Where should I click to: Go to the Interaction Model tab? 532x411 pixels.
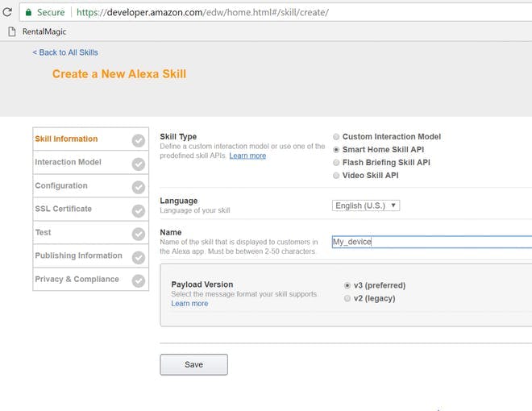pos(90,163)
